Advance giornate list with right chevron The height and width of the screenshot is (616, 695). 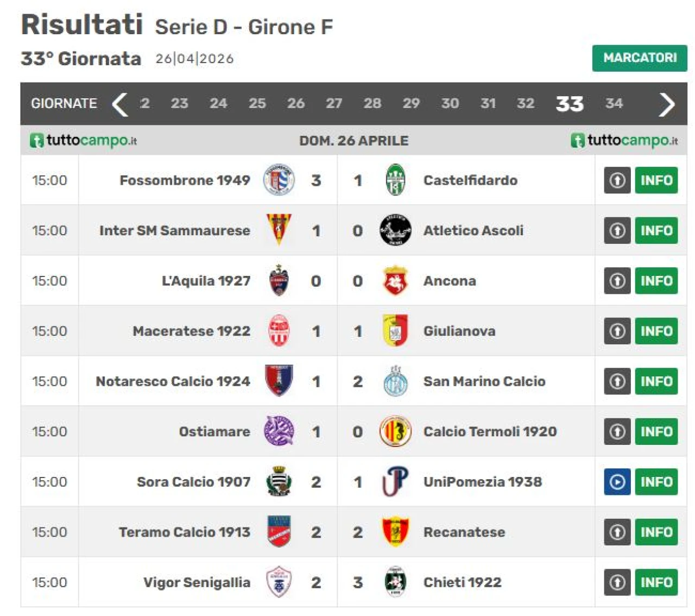(x=667, y=104)
